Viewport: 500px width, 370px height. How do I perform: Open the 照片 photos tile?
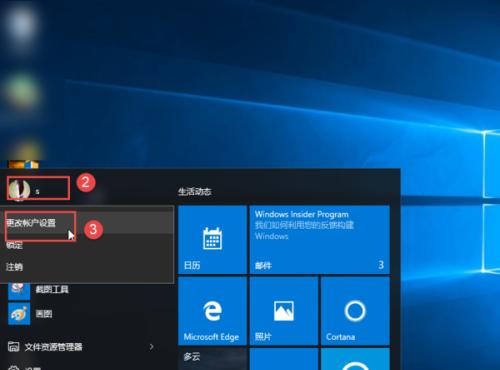pyautogui.click(x=284, y=311)
